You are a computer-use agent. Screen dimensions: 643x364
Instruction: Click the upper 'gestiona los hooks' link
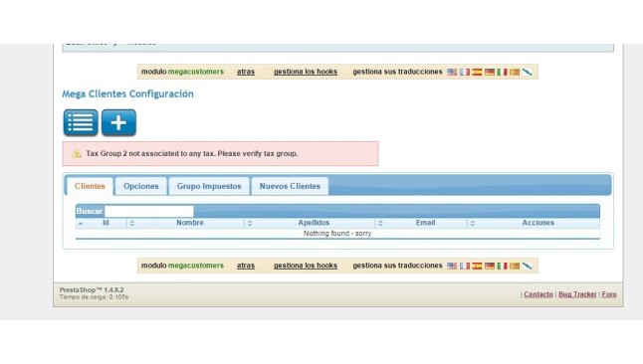(x=306, y=72)
